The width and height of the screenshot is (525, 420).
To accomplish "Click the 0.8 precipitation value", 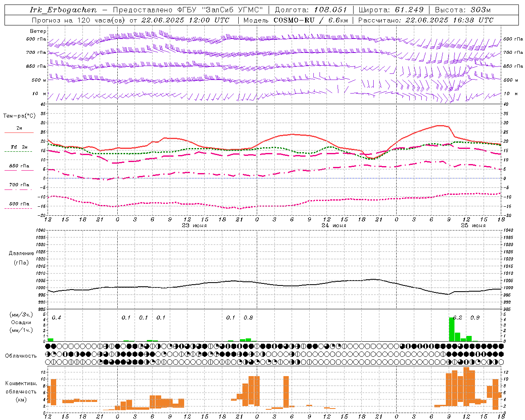I will 248,317.
